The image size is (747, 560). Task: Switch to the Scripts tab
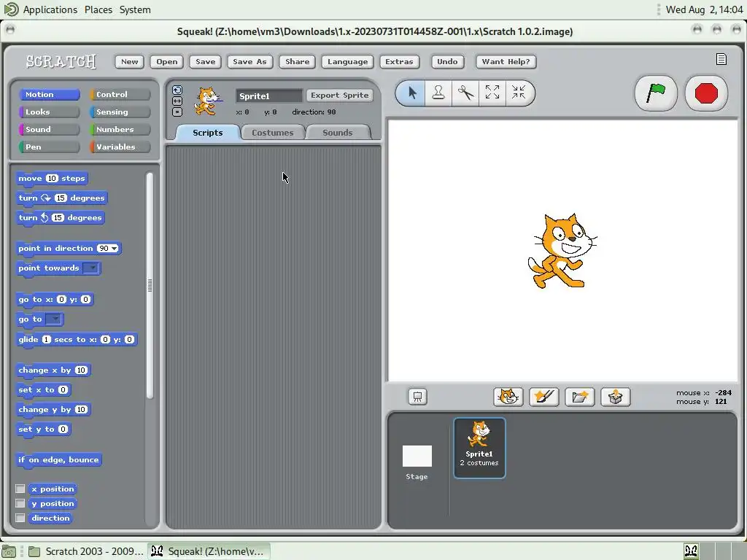207,133
